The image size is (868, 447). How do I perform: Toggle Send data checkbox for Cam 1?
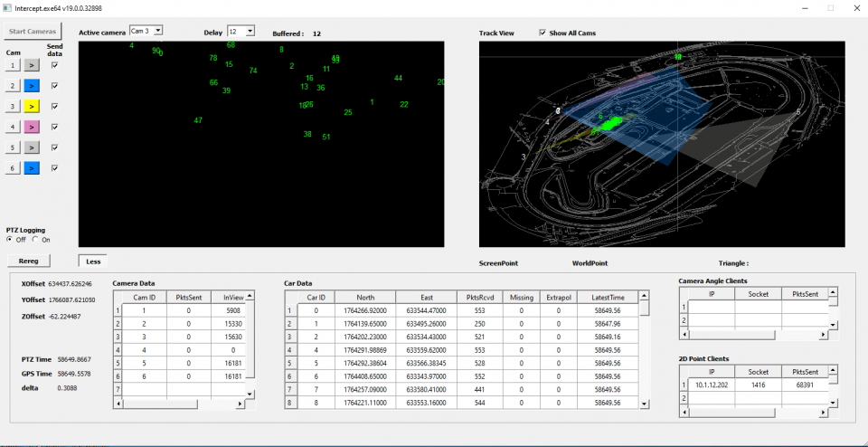coord(54,65)
